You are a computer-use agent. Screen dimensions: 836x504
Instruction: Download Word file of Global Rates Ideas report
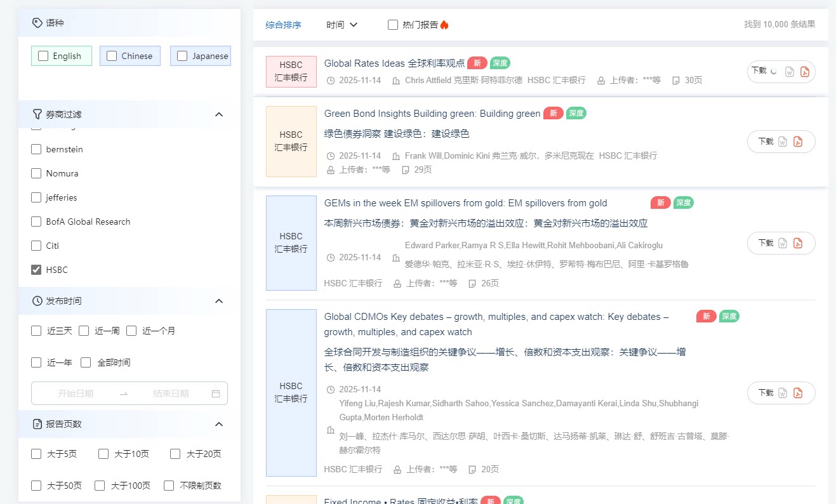790,72
